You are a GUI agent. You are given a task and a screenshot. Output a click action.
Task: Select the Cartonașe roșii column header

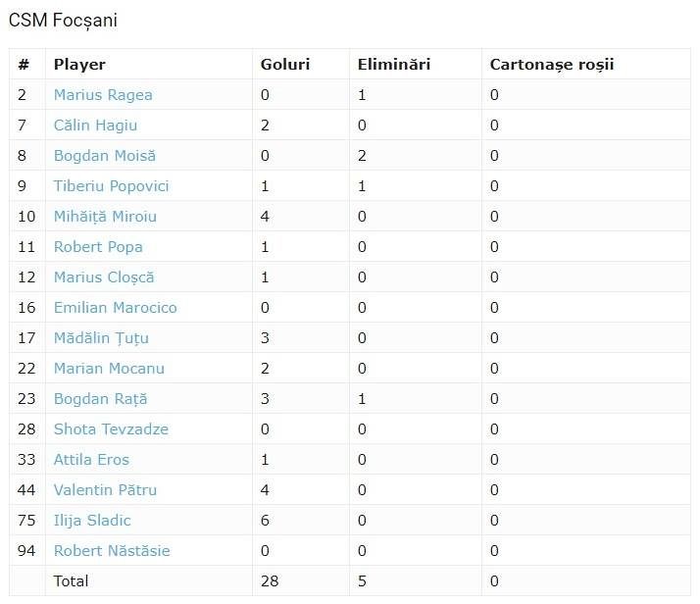552,65
